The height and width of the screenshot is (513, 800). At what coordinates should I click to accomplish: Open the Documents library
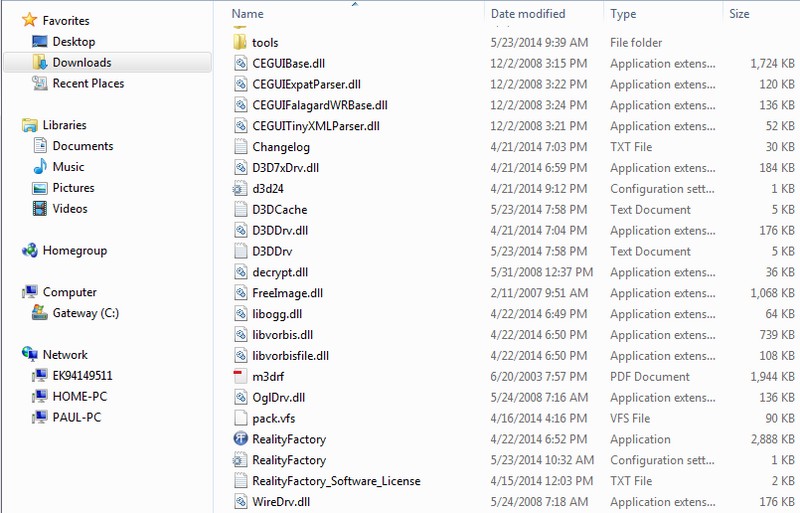pyautogui.click(x=83, y=146)
